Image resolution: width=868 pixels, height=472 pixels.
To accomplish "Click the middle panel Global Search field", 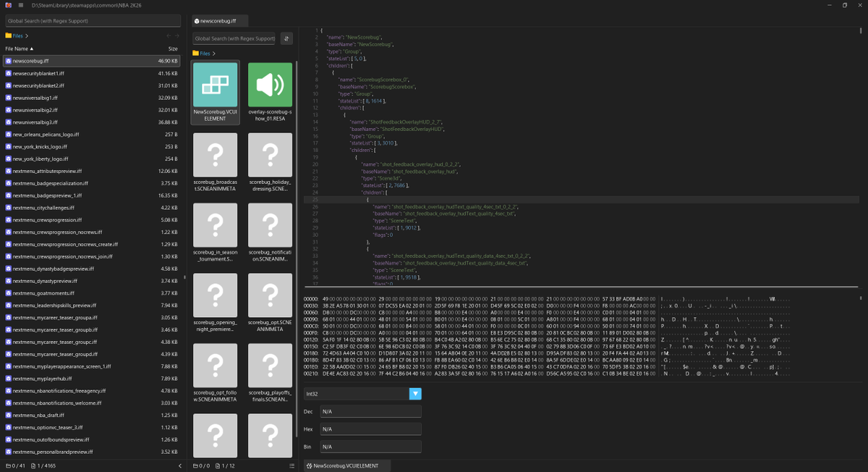I will (x=234, y=38).
